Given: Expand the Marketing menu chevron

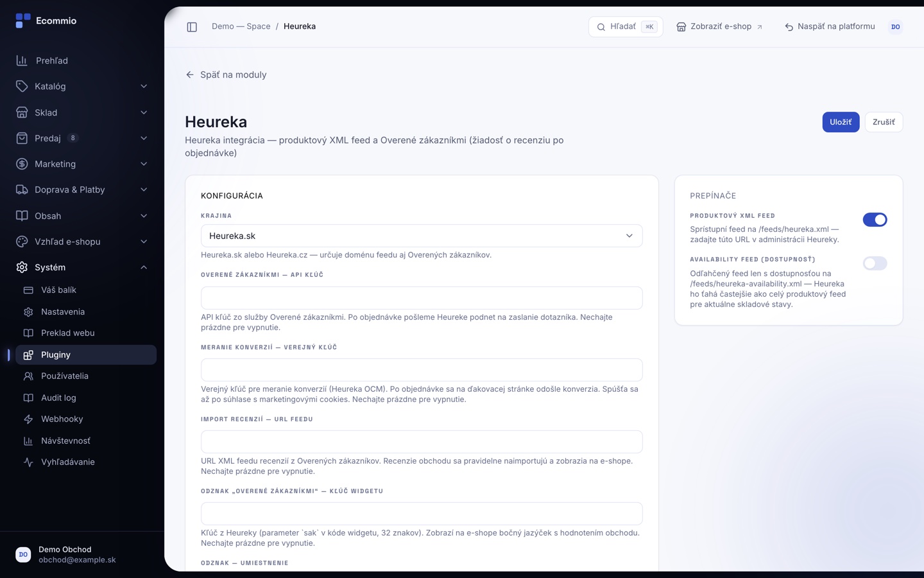Looking at the screenshot, I should pos(144,164).
